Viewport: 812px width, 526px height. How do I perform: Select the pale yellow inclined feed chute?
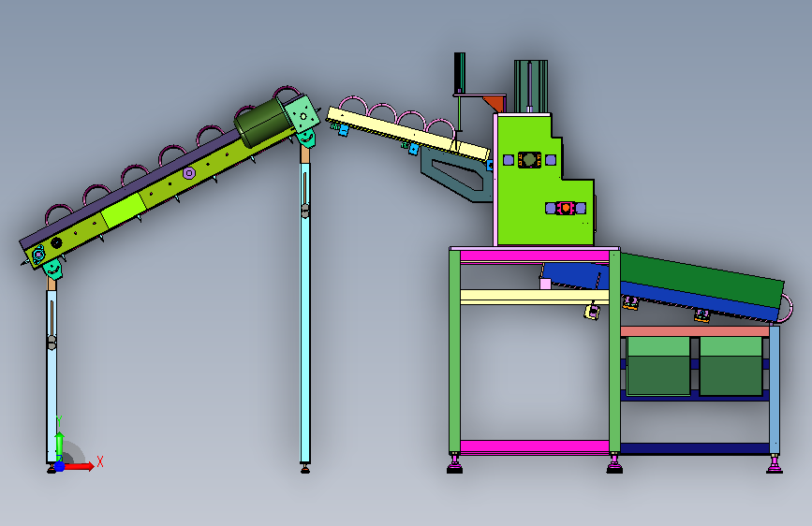pyautogui.click(x=407, y=134)
